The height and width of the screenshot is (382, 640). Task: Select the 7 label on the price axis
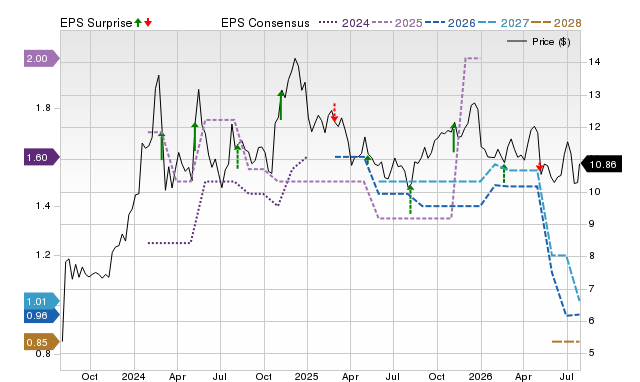pyautogui.click(x=591, y=289)
